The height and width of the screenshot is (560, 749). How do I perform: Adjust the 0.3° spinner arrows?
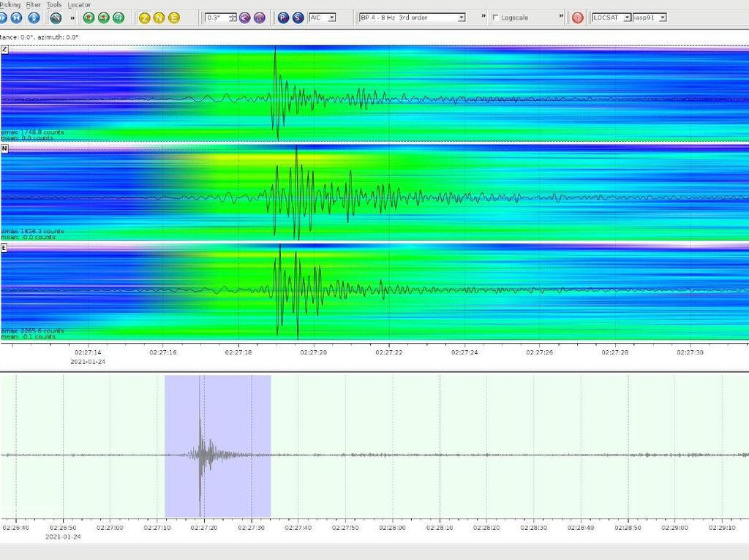pos(233,18)
